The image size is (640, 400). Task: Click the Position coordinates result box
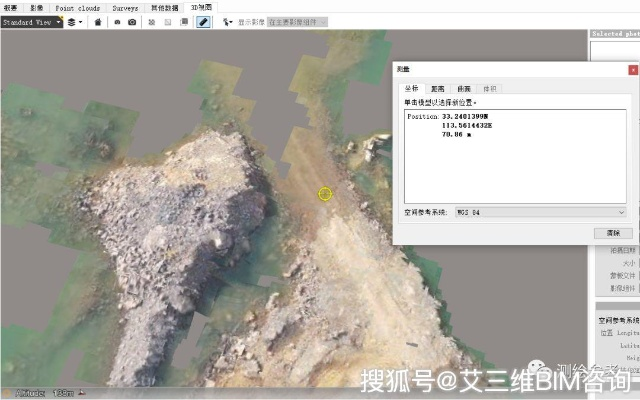515,156
